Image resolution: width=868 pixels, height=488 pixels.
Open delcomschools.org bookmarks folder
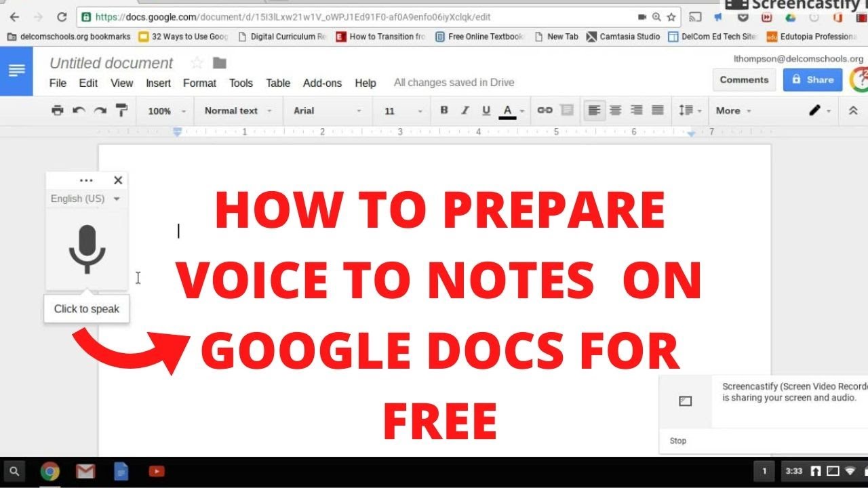click(68, 37)
